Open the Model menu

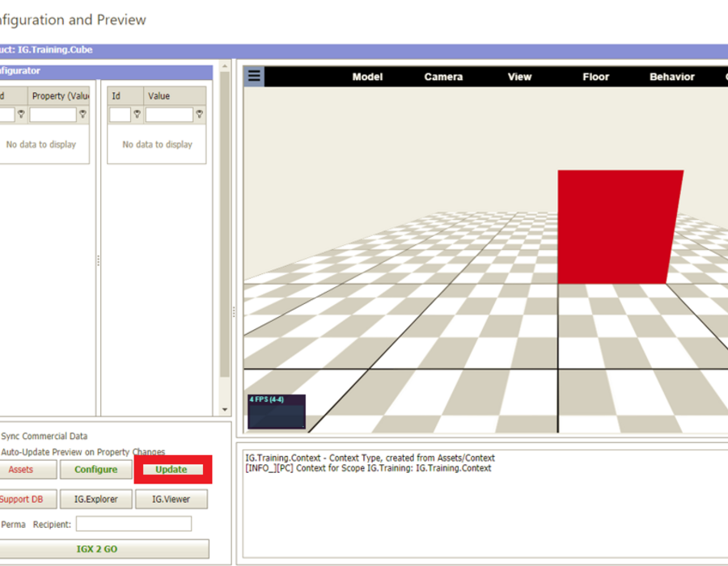tap(367, 77)
